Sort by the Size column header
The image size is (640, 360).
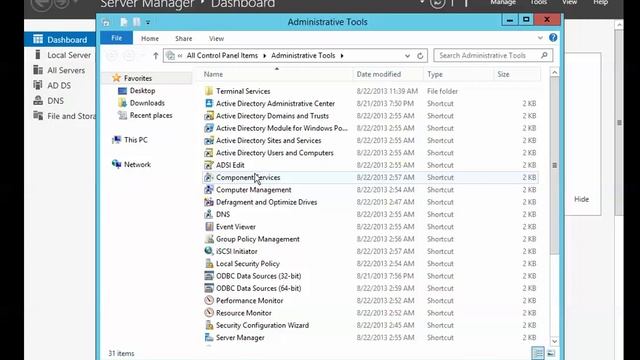point(517,74)
